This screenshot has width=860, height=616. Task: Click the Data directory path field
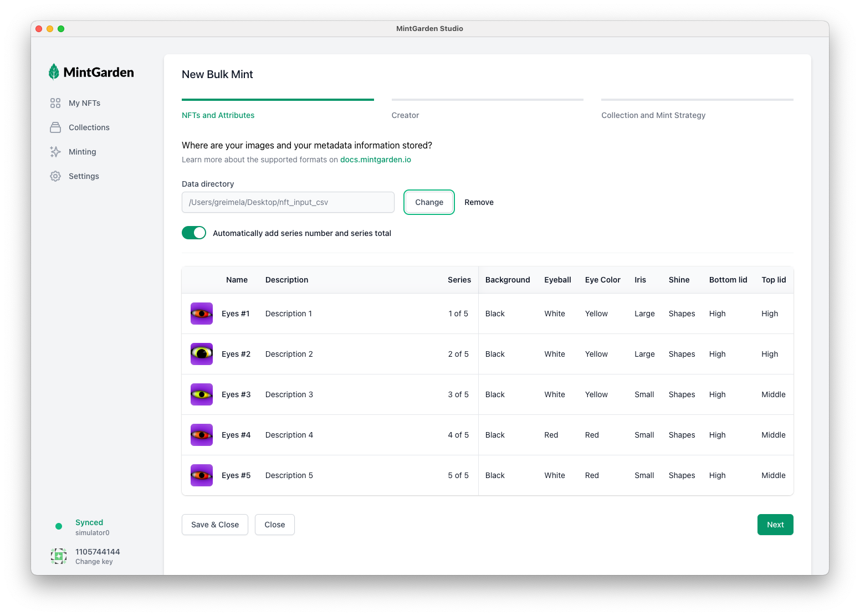pyautogui.click(x=288, y=202)
